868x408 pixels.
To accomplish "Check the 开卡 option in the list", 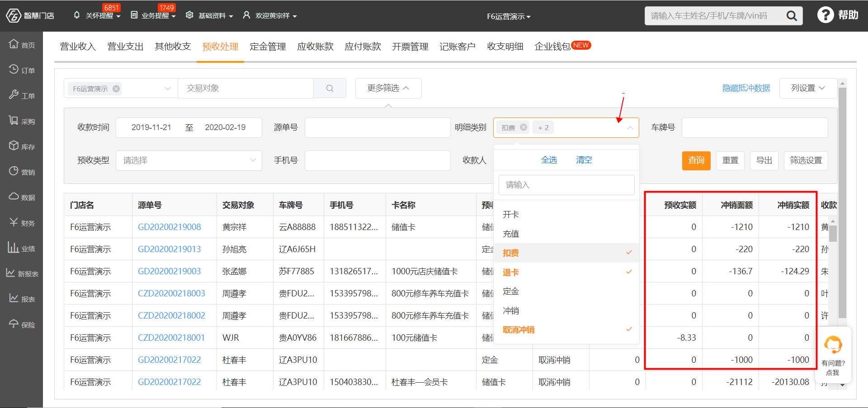I will pos(566,215).
